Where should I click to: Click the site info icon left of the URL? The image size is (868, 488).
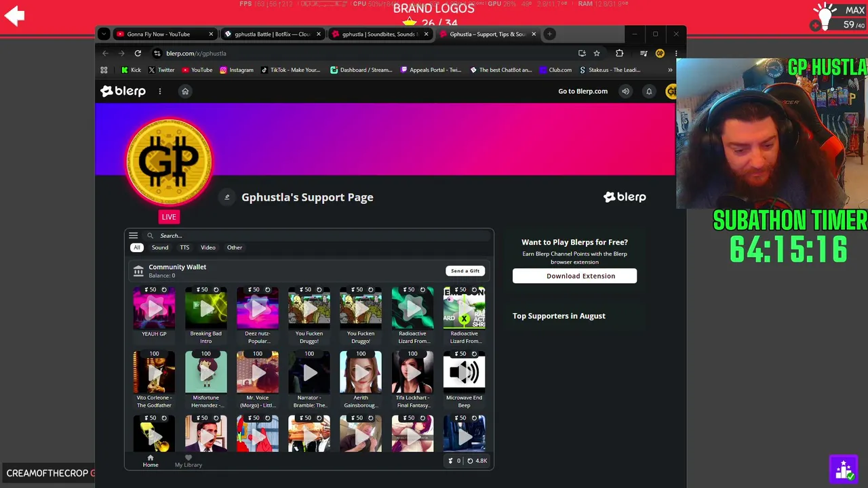click(157, 54)
